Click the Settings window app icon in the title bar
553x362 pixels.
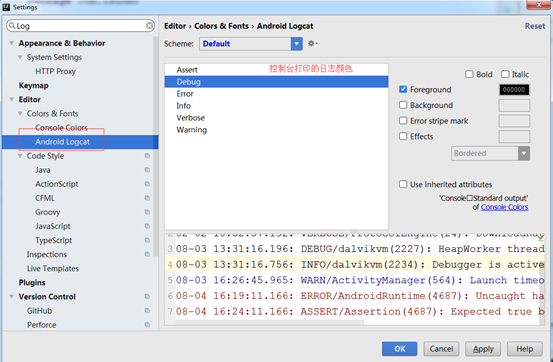(x=6, y=7)
